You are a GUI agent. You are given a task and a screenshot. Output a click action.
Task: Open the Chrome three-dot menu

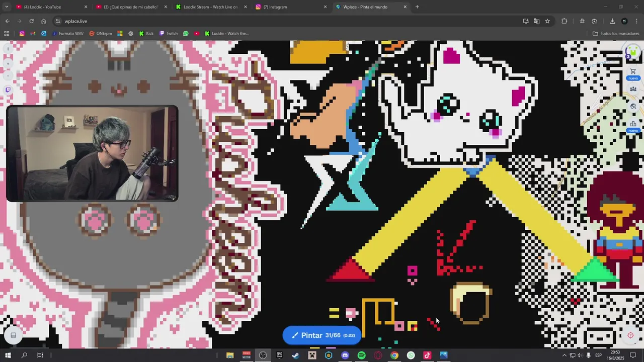[637, 21]
